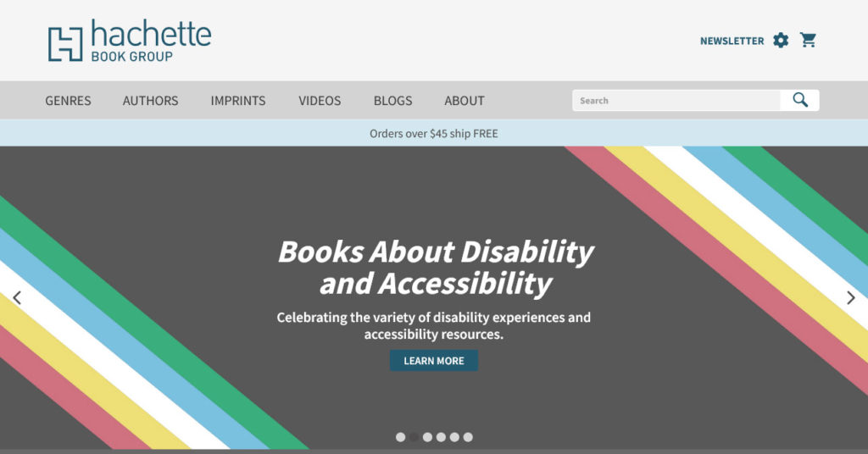Select the fifth carousel dot

click(x=454, y=437)
